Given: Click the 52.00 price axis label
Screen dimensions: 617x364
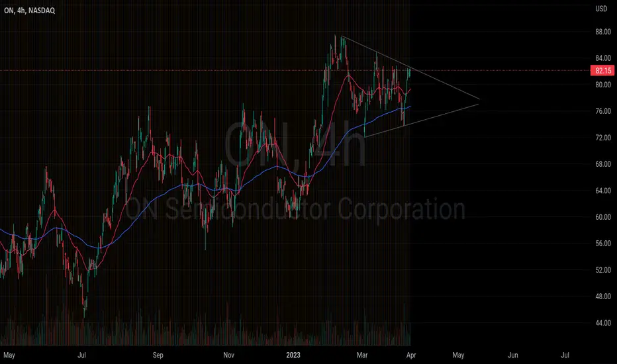Looking at the screenshot, I should tap(603, 270).
